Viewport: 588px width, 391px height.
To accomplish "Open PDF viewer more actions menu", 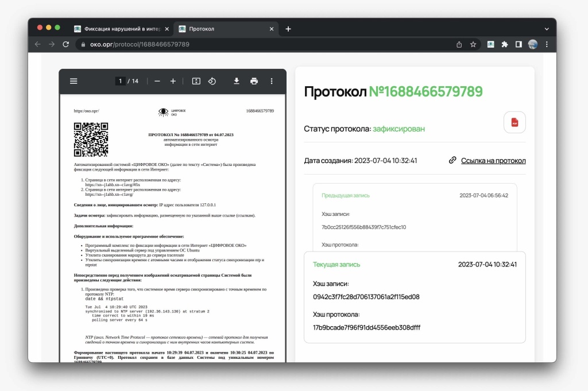I will tap(272, 81).
